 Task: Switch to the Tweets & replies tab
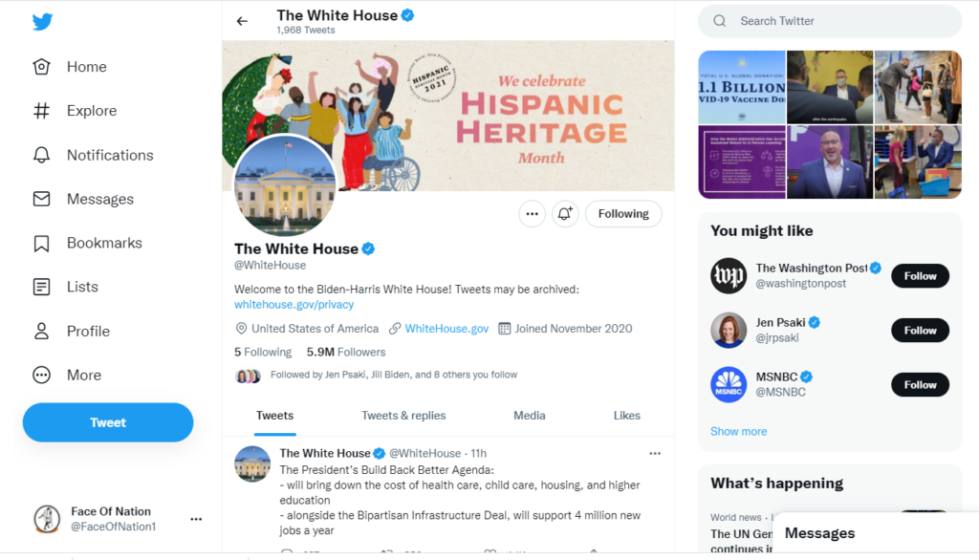tap(403, 415)
